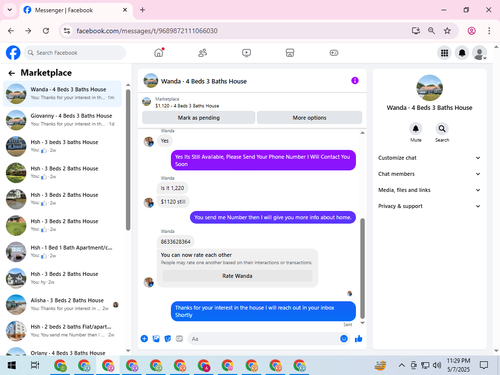Select the Messenger | Facebook tab

click(76, 10)
